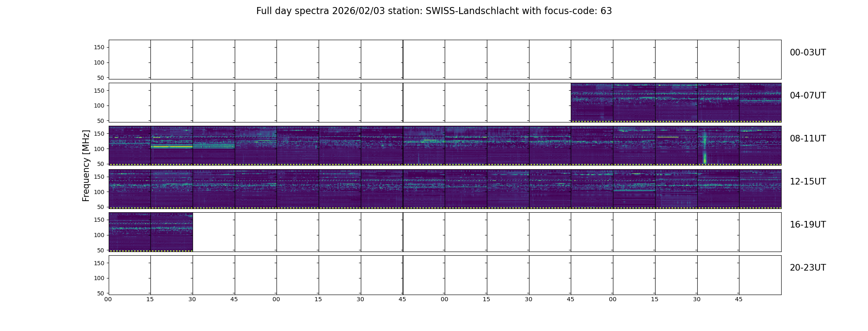The width and height of the screenshot is (868, 331).
Task: Click the bright vertical burst in the 08-11UT spectrogram
Action: tap(705, 148)
